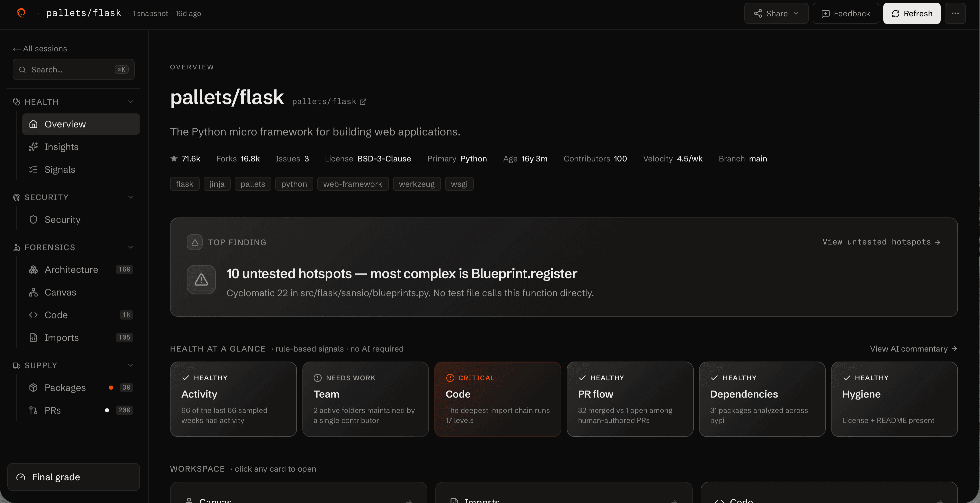Click the Refresh circular arrows icon

pos(896,13)
